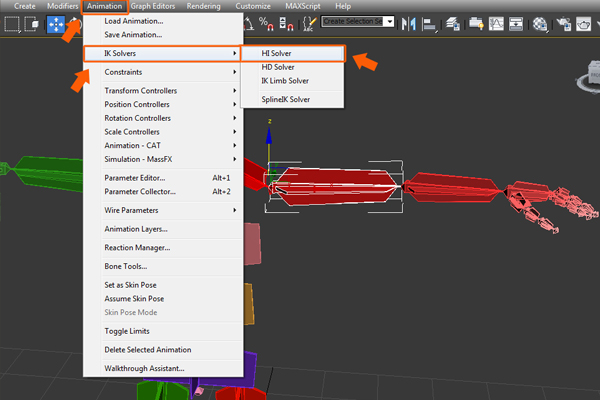600x400 pixels.
Task: Open Edit Named Selection Sets
Action: click(309, 24)
